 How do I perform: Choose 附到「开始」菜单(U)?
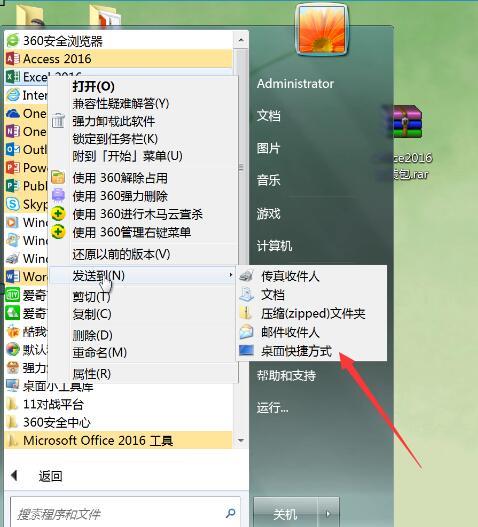pyautogui.click(x=127, y=156)
